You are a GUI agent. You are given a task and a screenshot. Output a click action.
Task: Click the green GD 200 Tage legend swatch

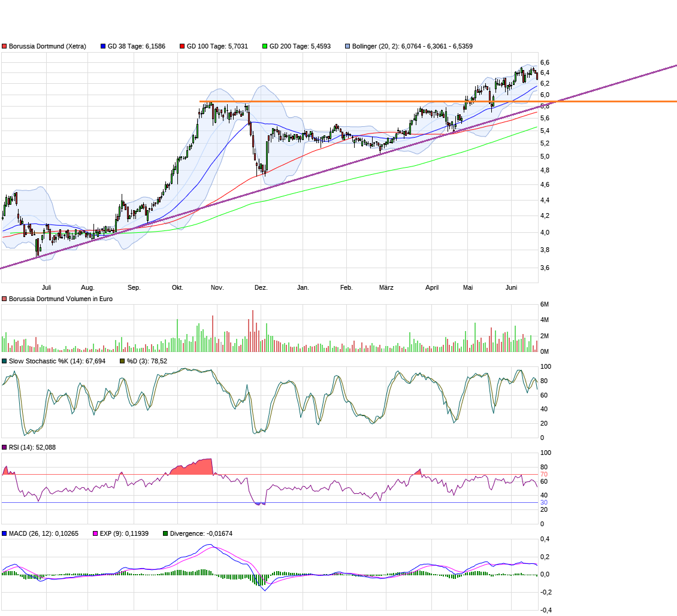coord(265,46)
